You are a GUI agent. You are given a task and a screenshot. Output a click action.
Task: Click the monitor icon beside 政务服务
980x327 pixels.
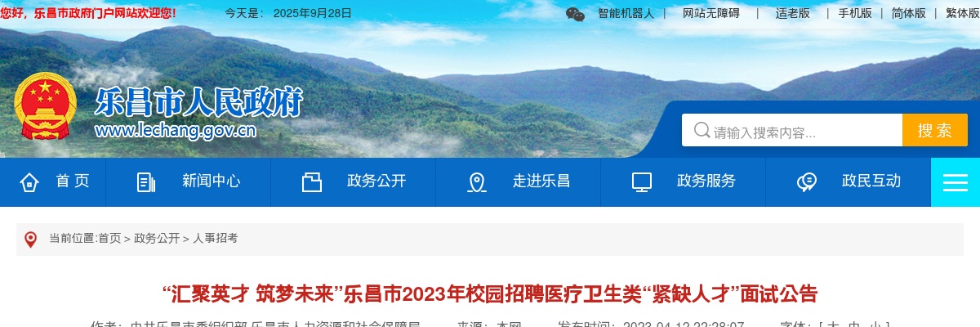642,182
